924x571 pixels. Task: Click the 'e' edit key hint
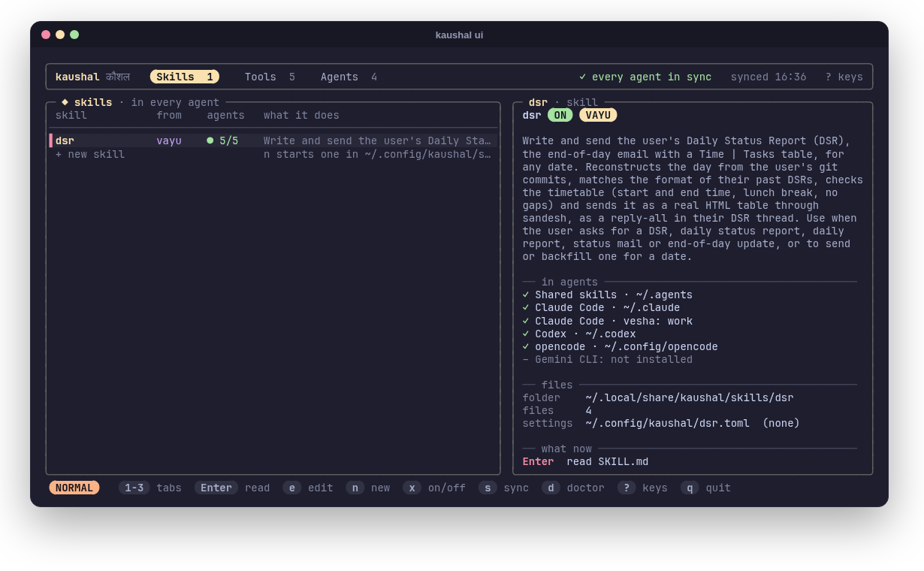(292, 488)
